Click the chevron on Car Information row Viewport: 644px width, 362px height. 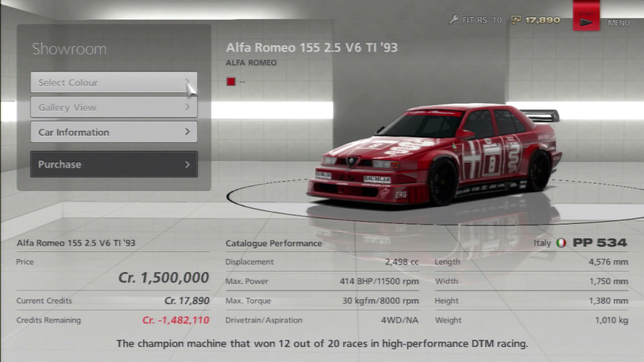point(187,132)
